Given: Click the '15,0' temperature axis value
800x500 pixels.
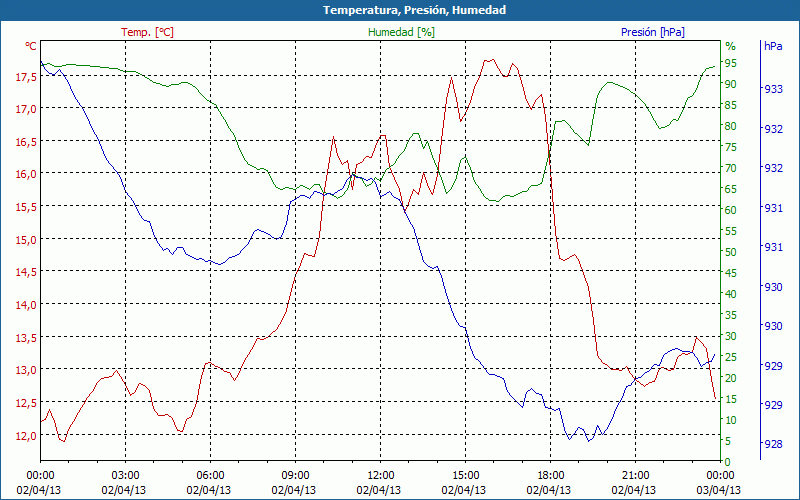Looking at the screenshot, I should point(26,240).
